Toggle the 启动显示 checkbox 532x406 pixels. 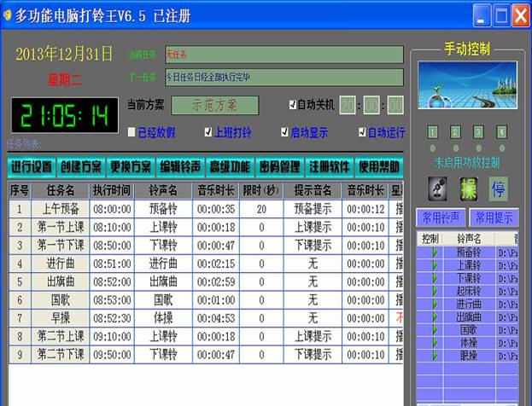[x=284, y=132]
